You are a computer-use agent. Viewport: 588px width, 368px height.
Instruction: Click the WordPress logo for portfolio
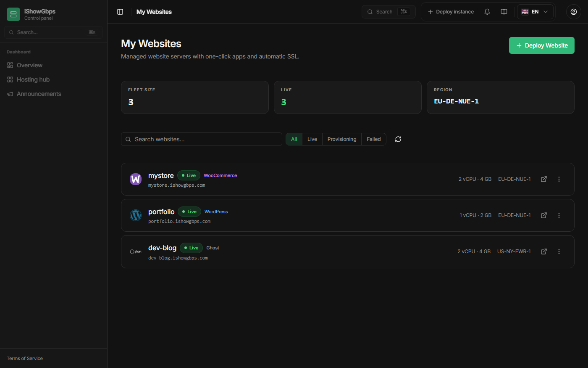[x=136, y=215]
